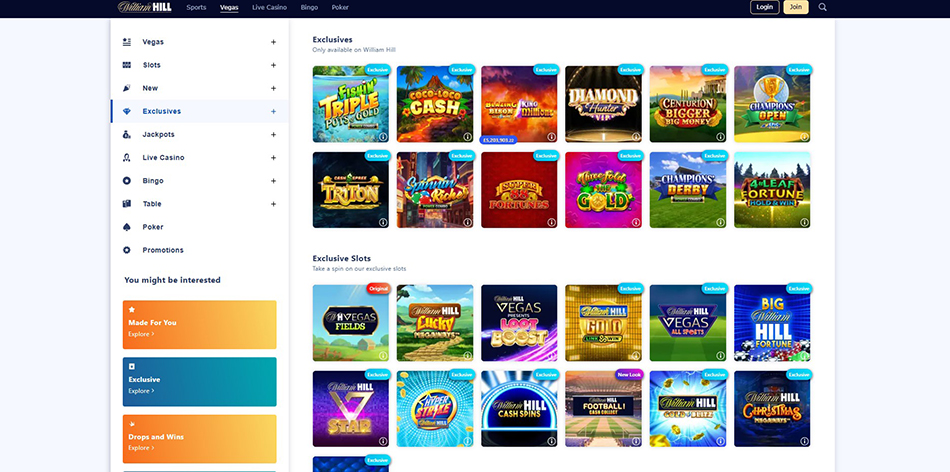The image size is (950, 472).
Task: Click the Vegas sidebar icon
Action: click(x=127, y=42)
